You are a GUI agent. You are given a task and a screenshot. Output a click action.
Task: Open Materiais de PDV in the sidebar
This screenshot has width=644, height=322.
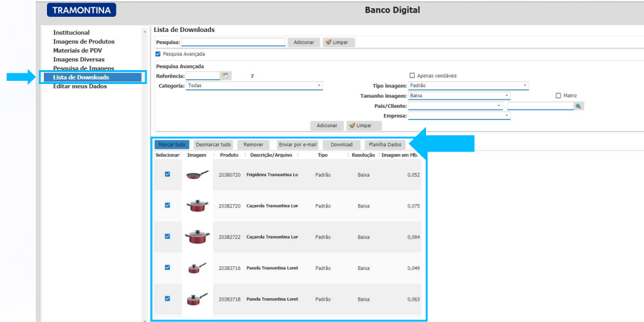pyautogui.click(x=78, y=51)
